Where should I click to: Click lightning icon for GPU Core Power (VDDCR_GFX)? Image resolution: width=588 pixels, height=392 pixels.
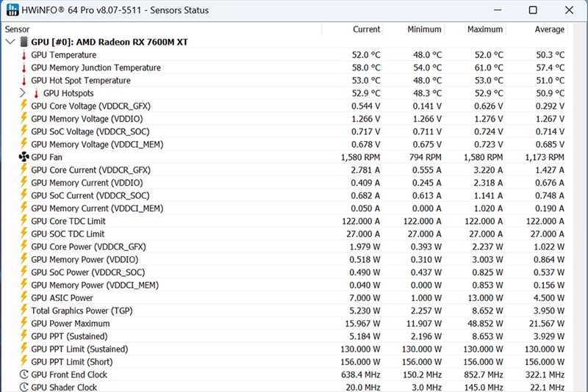click(x=24, y=247)
